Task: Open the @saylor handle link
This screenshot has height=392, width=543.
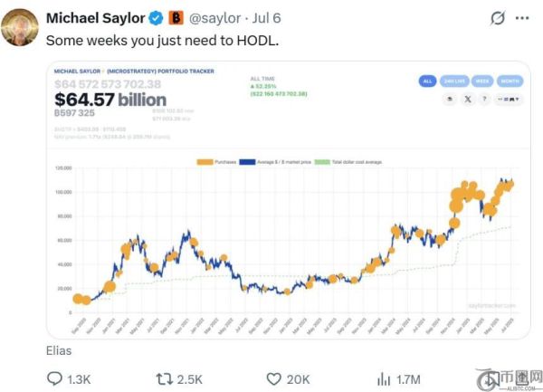Action: (214, 17)
